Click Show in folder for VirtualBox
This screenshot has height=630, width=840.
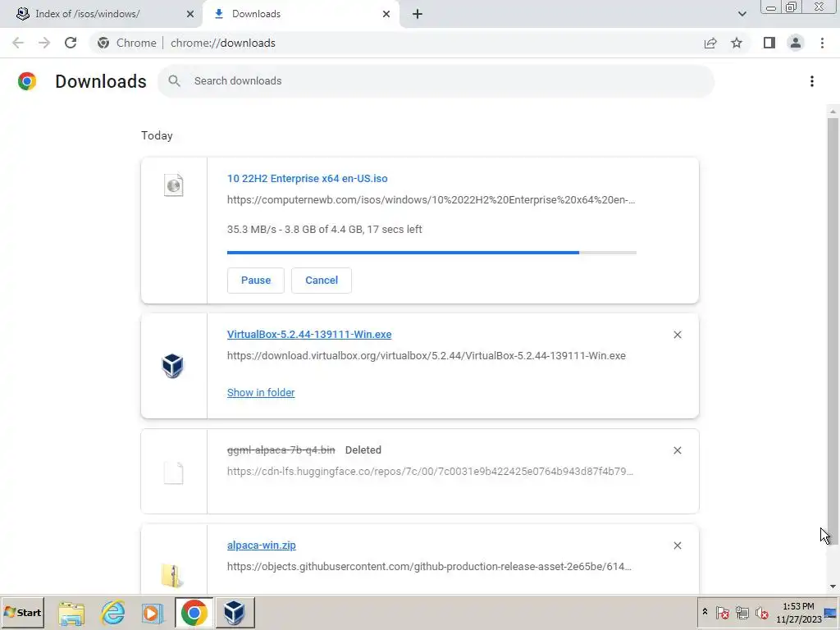[261, 393]
